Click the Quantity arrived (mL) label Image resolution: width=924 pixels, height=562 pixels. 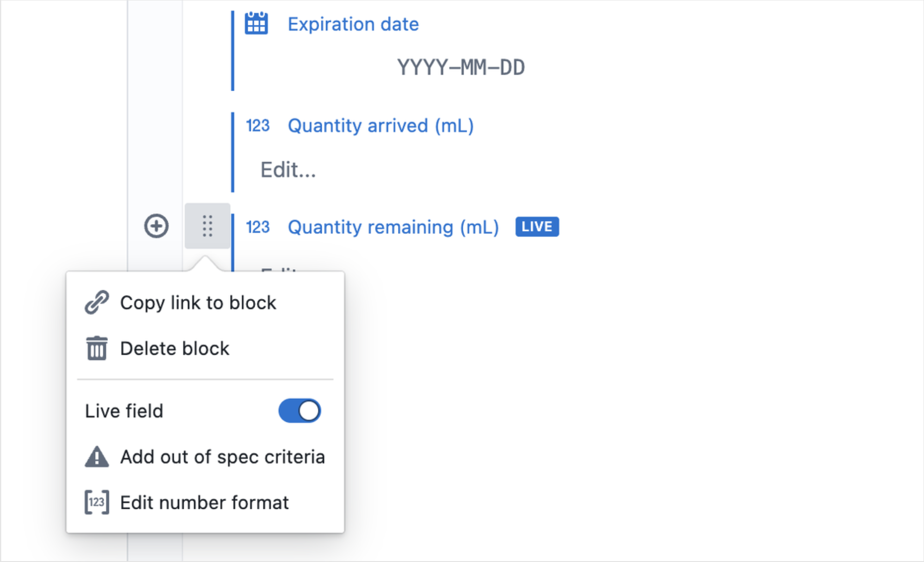(x=381, y=125)
